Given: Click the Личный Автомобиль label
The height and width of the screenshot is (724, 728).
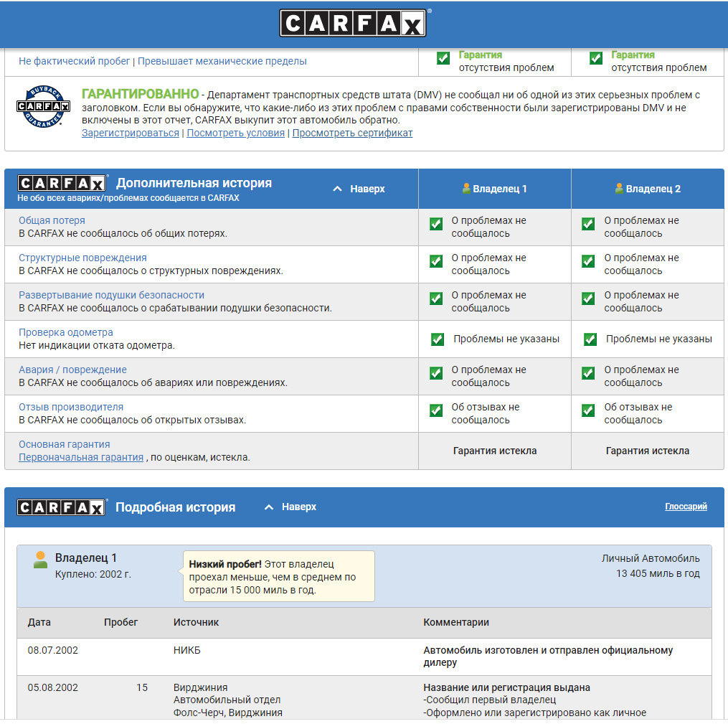Looking at the screenshot, I should tap(651, 559).
